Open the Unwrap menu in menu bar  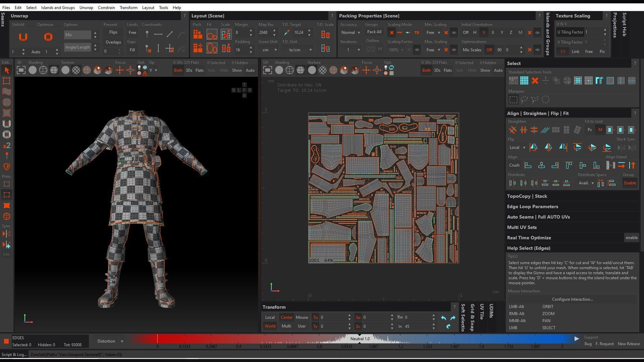coord(86,7)
